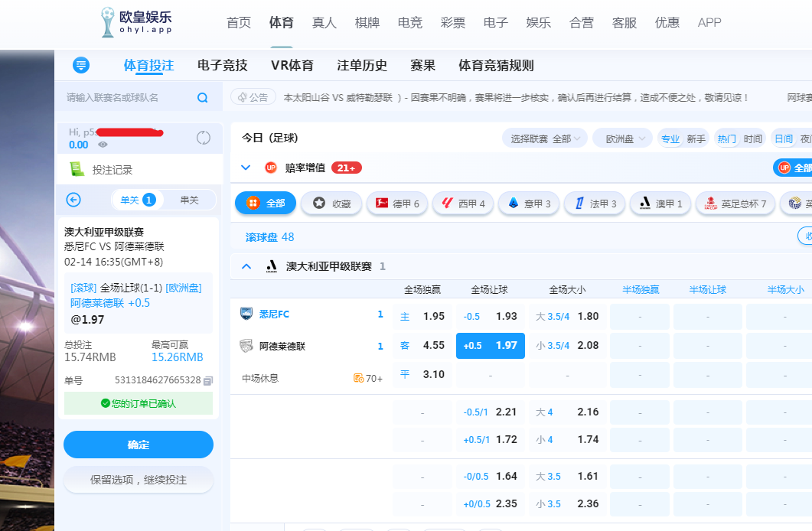This screenshot has height=531, width=812.
Task: Collapse the 澳大利亚甲级联赛 section
Action: pyautogui.click(x=246, y=266)
